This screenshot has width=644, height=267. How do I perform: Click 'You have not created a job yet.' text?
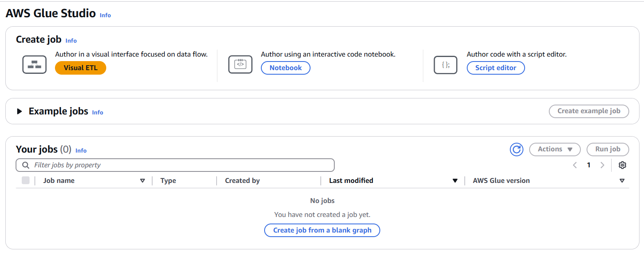tap(322, 215)
